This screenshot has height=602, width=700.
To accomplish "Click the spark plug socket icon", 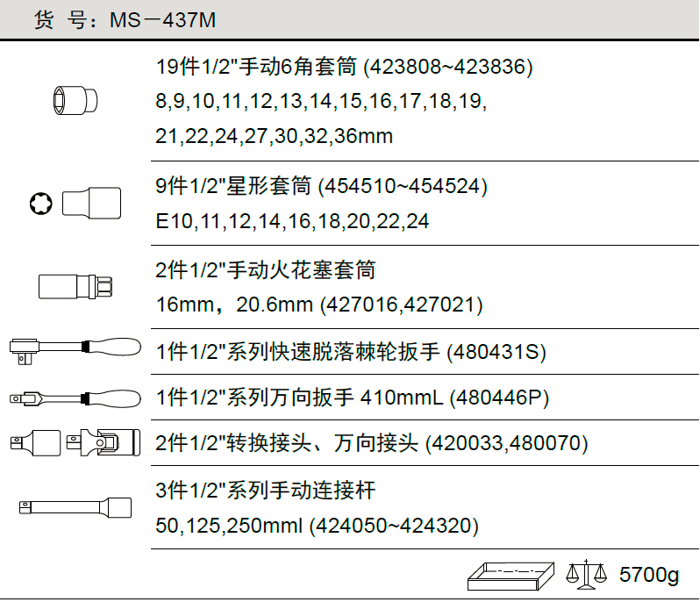I will [x=76, y=286].
